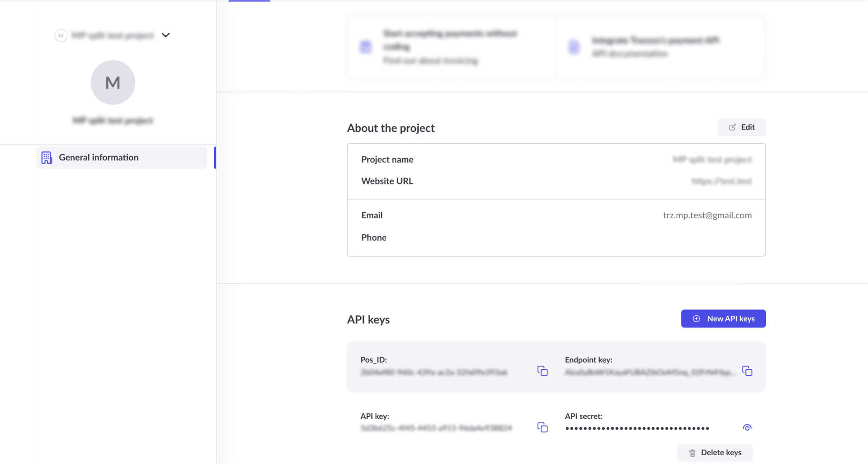Click the small M project icon

point(61,35)
